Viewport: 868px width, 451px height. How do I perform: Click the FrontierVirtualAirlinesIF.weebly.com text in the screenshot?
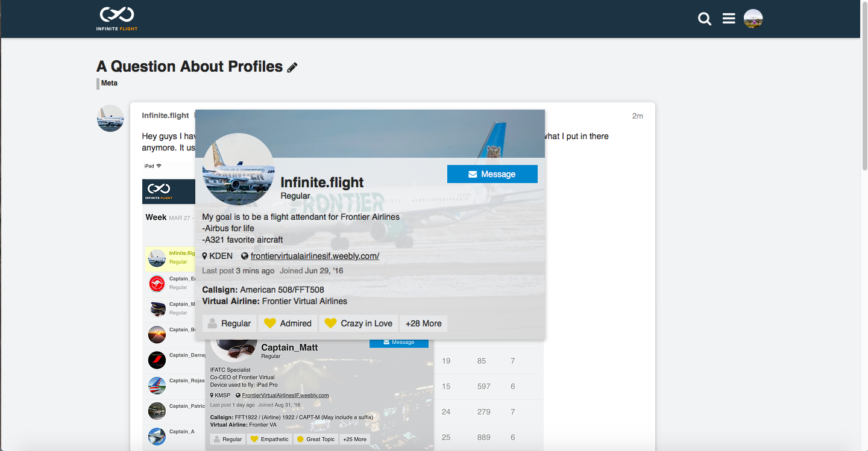(286, 396)
